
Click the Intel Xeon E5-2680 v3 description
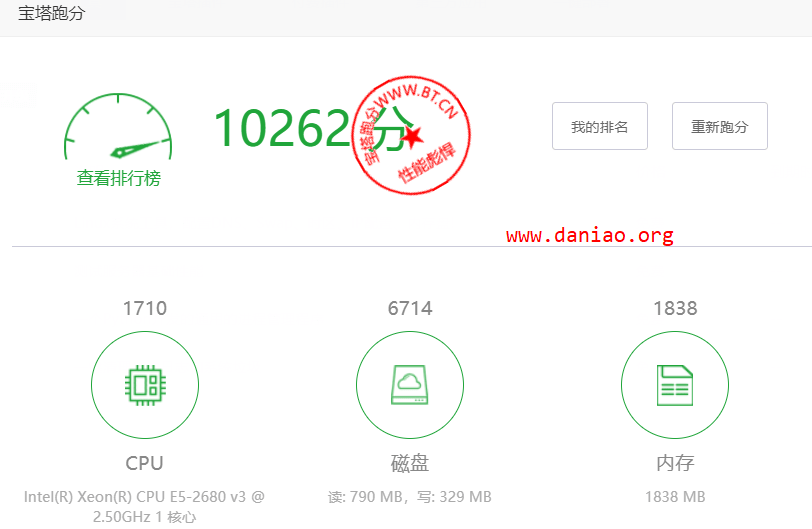[144, 506]
